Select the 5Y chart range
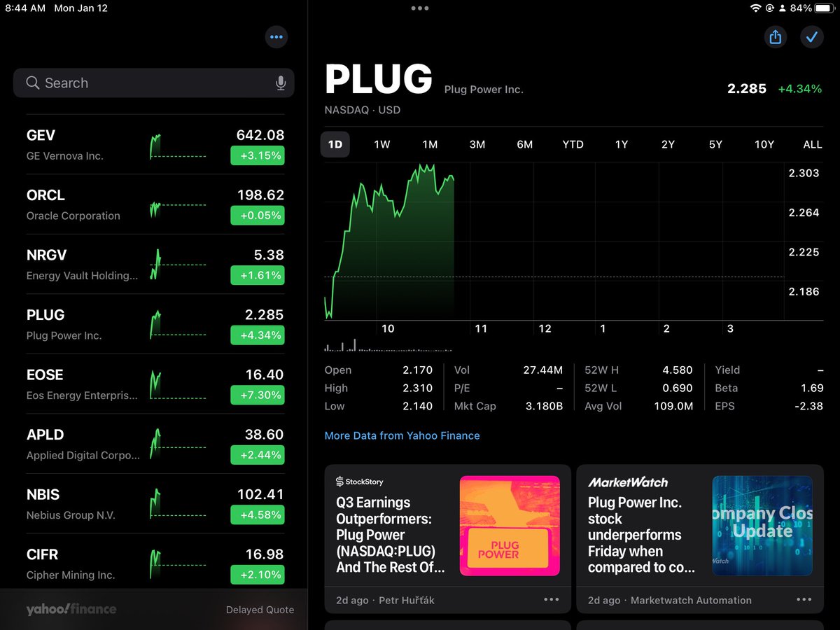The image size is (840, 630). [715, 144]
